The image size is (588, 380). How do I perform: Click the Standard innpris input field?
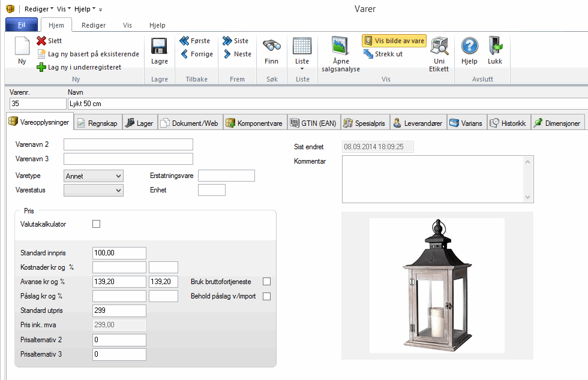coord(119,253)
